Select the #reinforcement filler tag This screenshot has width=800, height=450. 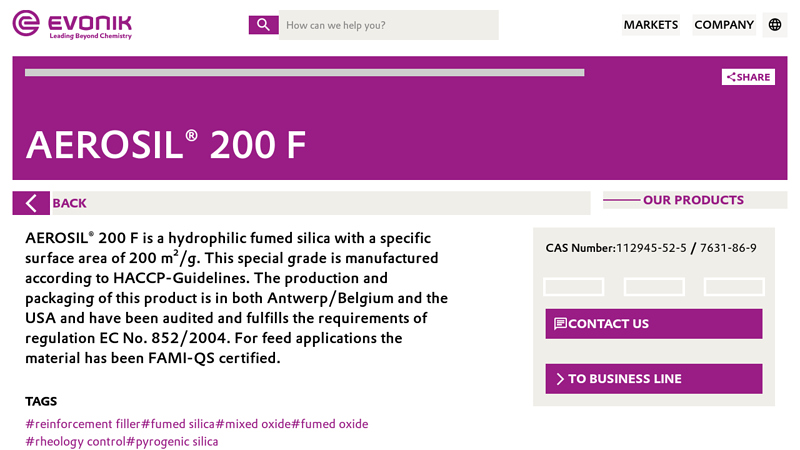[x=82, y=424]
